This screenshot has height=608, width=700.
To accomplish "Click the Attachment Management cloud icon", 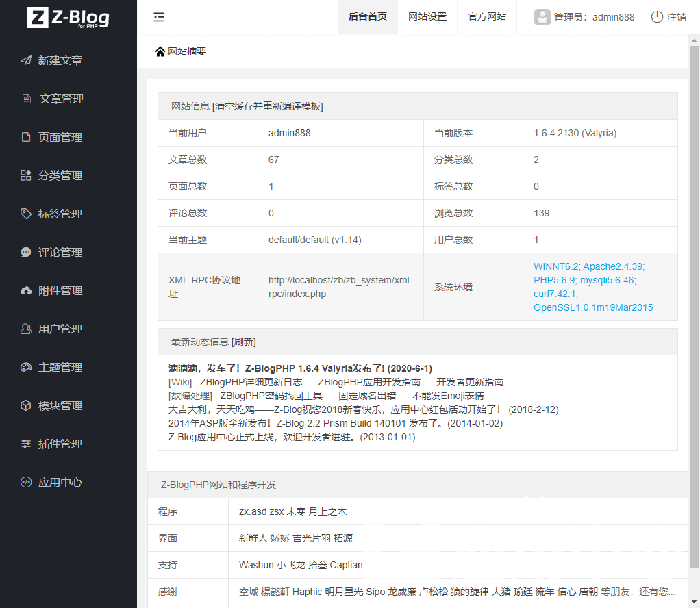I will click(x=26, y=290).
